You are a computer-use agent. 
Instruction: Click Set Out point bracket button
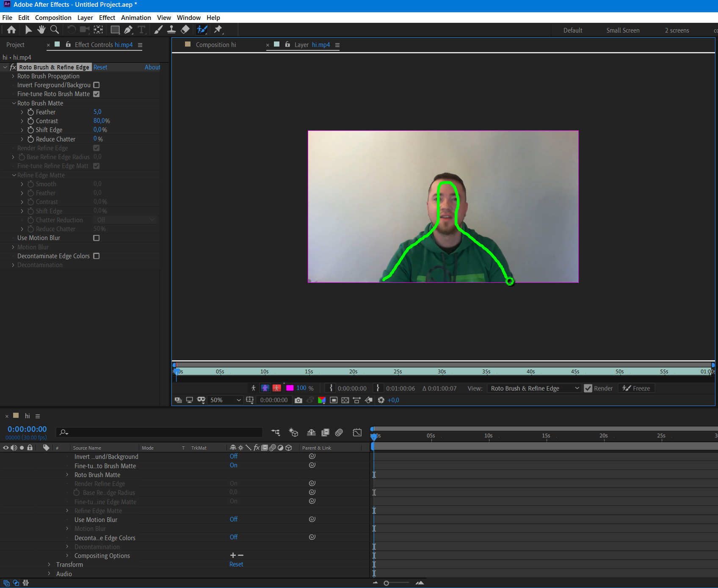pos(378,388)
